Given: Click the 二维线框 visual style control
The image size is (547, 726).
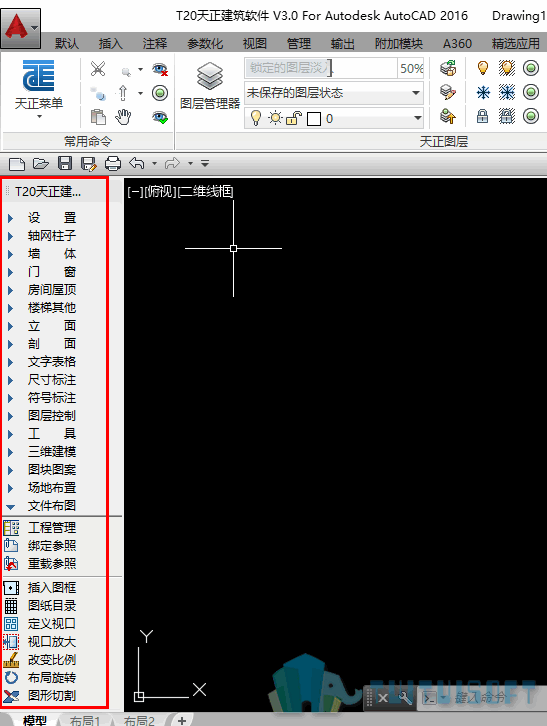Looking at the screenshot, I should 205,191.
